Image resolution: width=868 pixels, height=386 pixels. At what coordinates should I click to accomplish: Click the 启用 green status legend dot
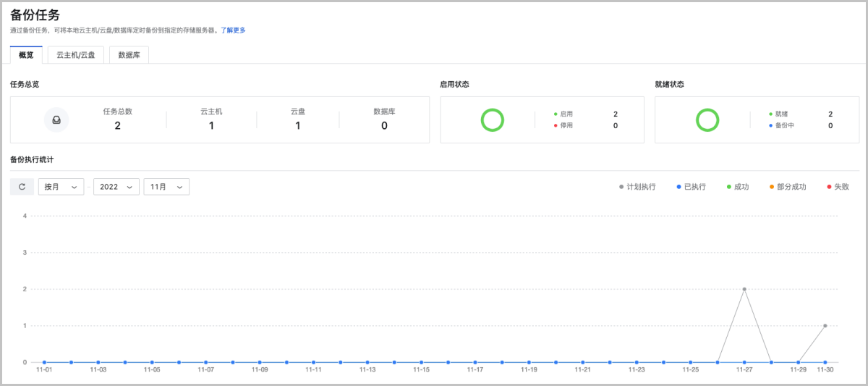point(556,114)
